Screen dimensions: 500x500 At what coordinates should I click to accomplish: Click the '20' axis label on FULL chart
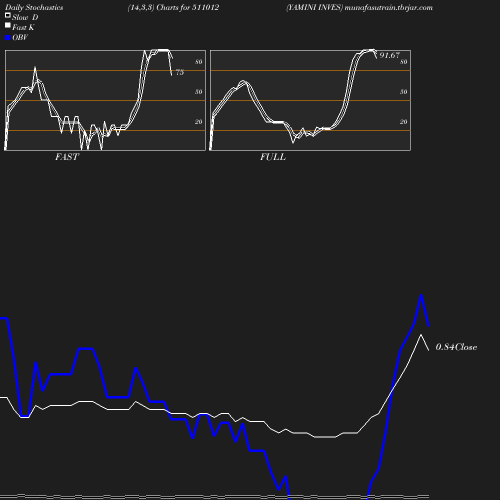[404, 122]
